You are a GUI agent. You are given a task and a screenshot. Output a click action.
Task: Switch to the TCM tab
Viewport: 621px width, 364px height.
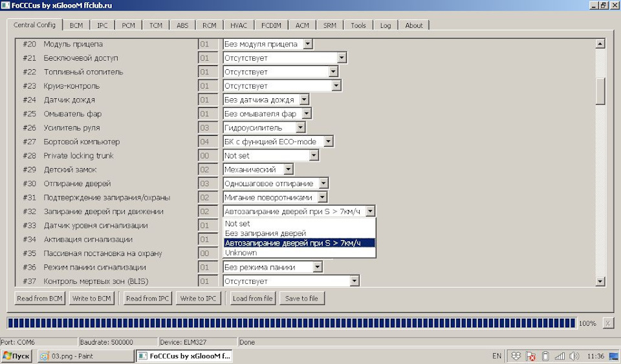156,25
